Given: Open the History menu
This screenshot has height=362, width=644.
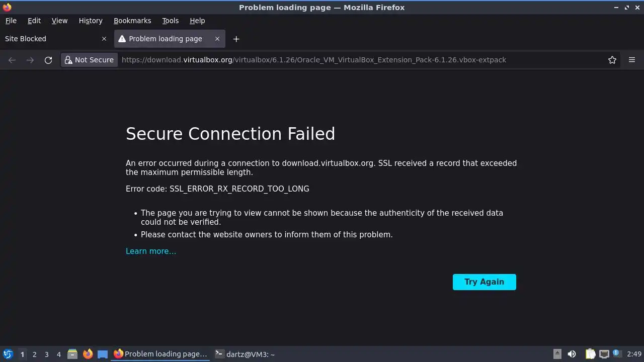Looking at the screenshot, I should click(x=91, y=21).
